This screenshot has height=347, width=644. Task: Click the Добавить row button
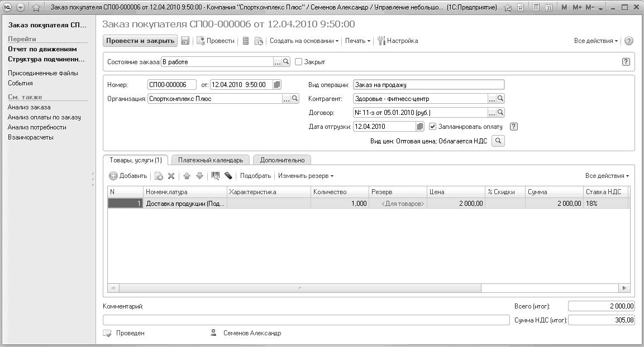pyautogui.click(x=128, y=176)
